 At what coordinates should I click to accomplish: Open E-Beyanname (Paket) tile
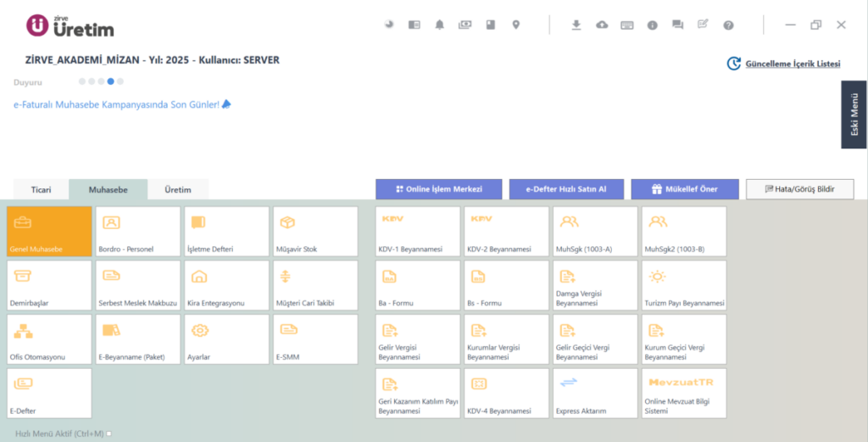(138, 339)
